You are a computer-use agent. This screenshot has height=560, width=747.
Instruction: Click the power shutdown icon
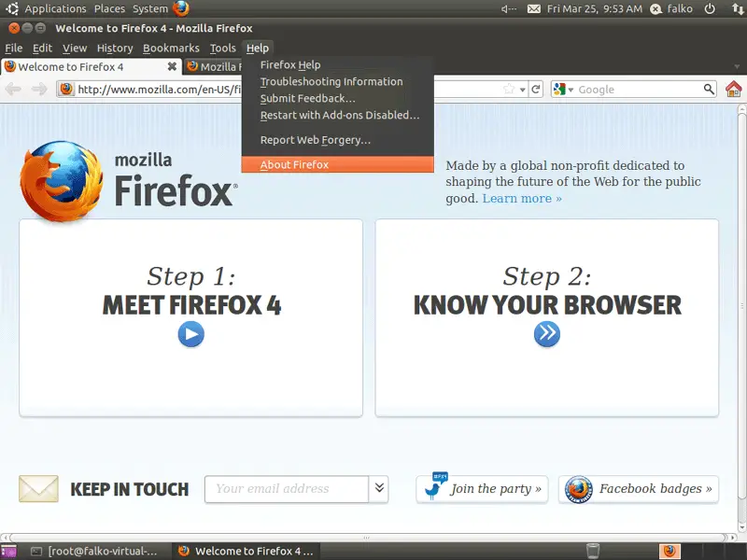[x=710, y=8]
